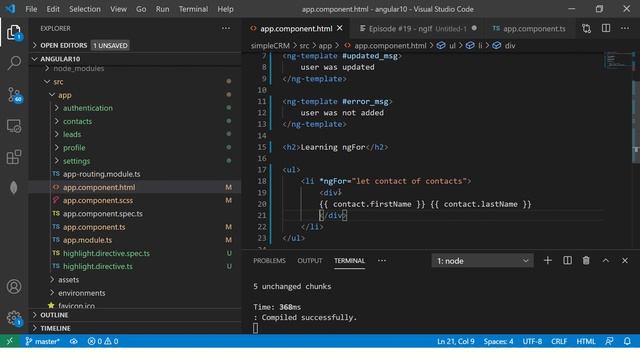This screenshot has height=360, width=640.
Task: Open the Source Control view
Action: coord(14,95)
